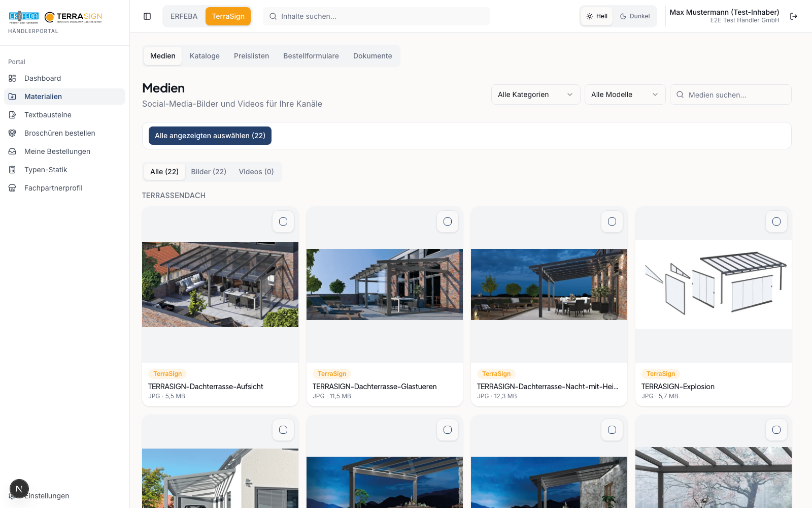Click the TerraSign logo
Screen dimensions: 812x508
73,17
